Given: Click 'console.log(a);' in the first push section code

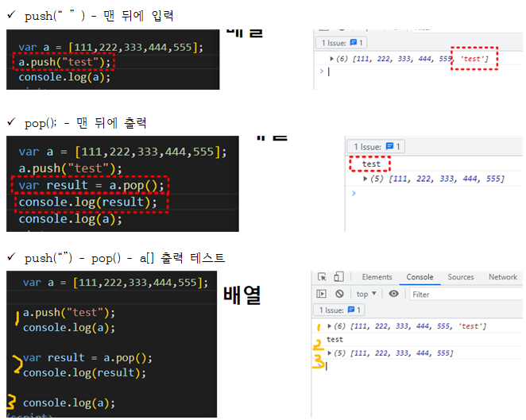Looking at the screenshot, I should (x=64, y=77).
